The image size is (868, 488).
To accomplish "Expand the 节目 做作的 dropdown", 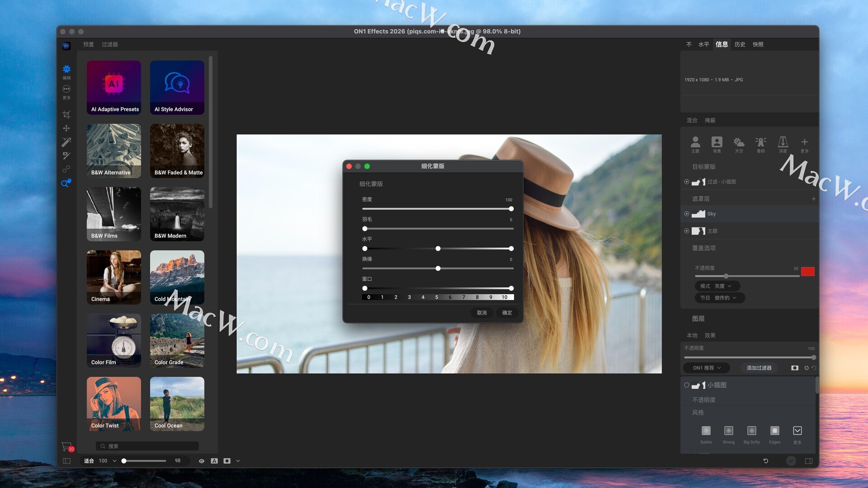I will 719,298.
